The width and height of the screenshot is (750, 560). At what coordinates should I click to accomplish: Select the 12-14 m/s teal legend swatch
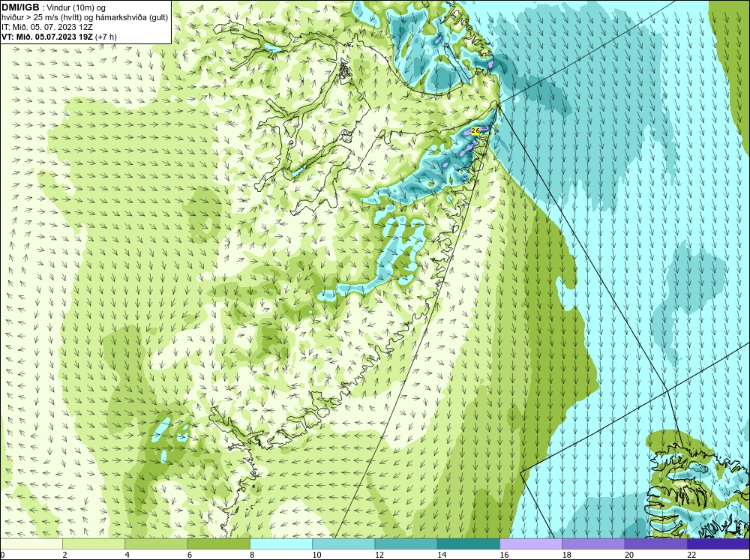pyautogui.click(x=406, y=544)
